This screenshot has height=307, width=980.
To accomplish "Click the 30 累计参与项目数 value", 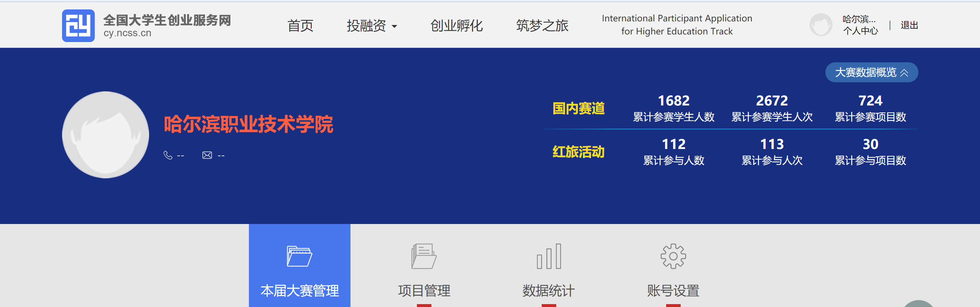I will tap(870, 144).
